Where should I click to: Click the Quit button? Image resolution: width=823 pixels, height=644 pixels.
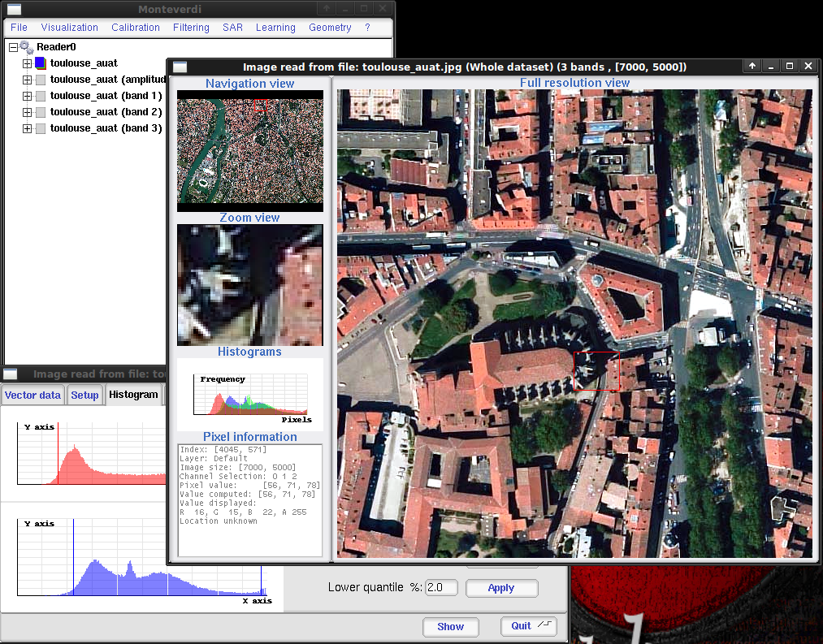click(528, 626)
